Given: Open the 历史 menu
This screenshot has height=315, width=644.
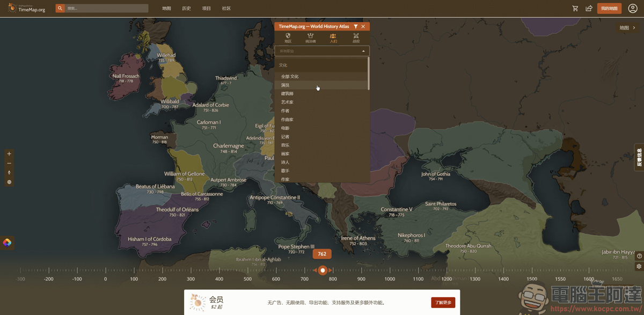Looking at the screenshot, I should 186,9.
